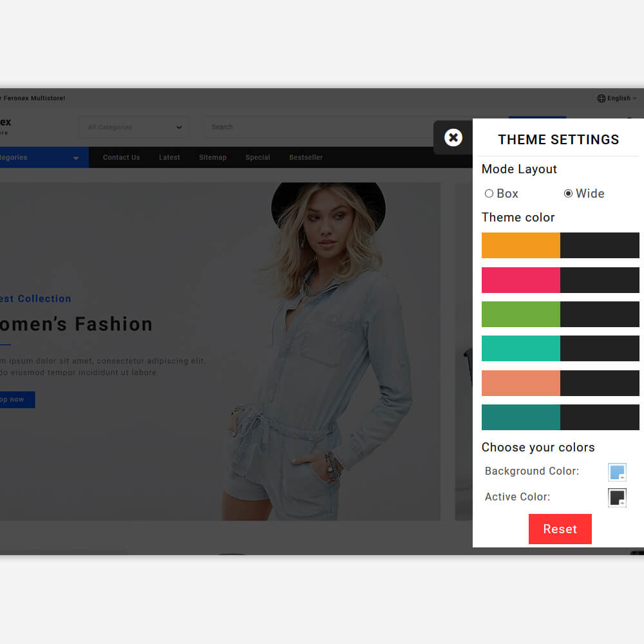Viewport: 644px width, 644px height.
Task: Navigate to Special menu item
Action: [258, 158]
